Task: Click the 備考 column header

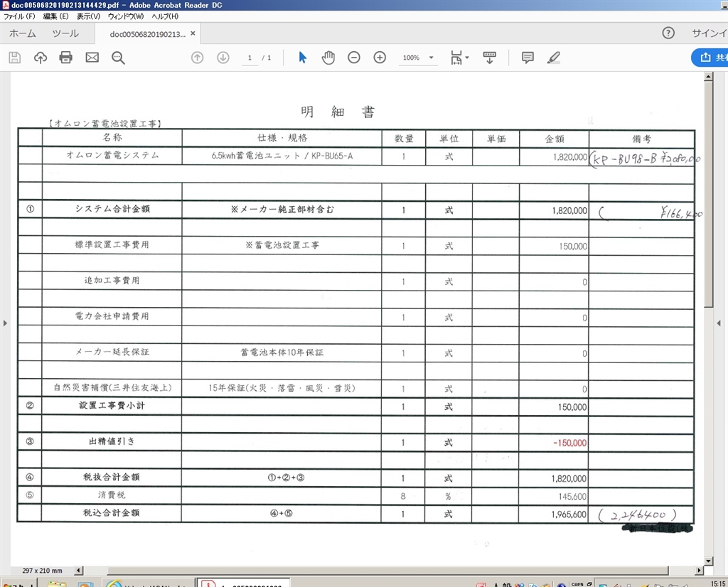Action: (642, 139)
